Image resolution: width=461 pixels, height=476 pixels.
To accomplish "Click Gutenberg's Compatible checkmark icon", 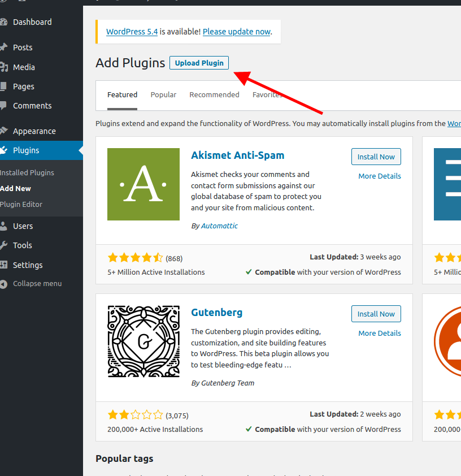I will pyautogui.click(x=249, y=429).
